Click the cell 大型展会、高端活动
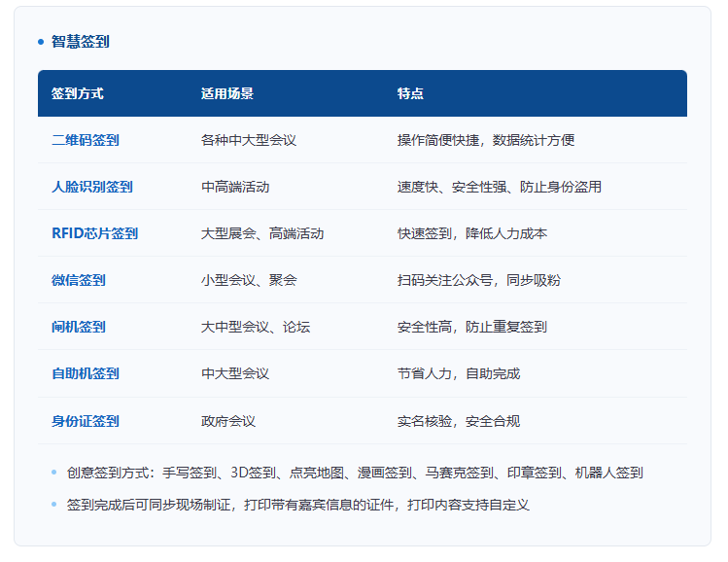The width and height of the screenshot is (728, 562). (x=262, y=233)
